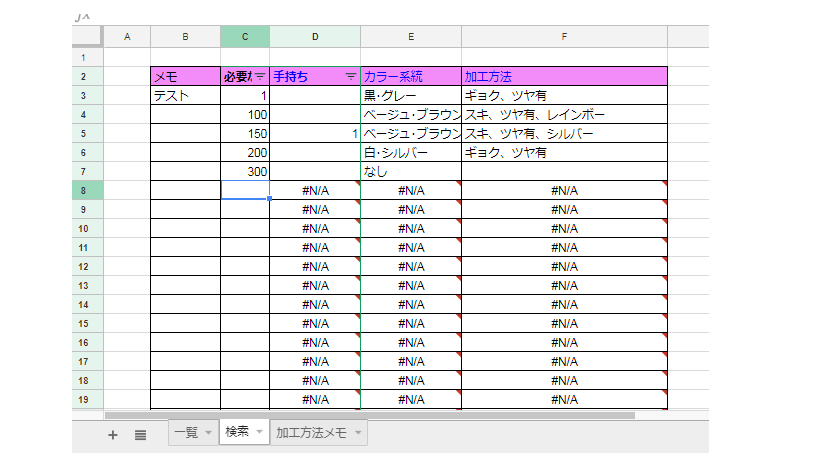This screenshot has height=460, width=819.
Task: Select the #N/A cell in E10
Action: click(411, 229)
